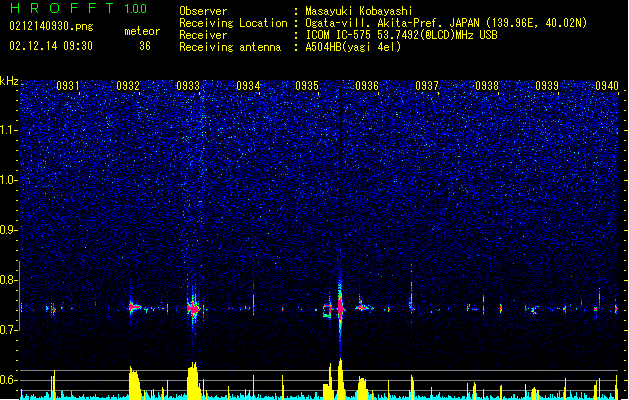
Task: Click observer name Masayuki Kobayashi
Action: pyautogui.click(x=359, y=11)
